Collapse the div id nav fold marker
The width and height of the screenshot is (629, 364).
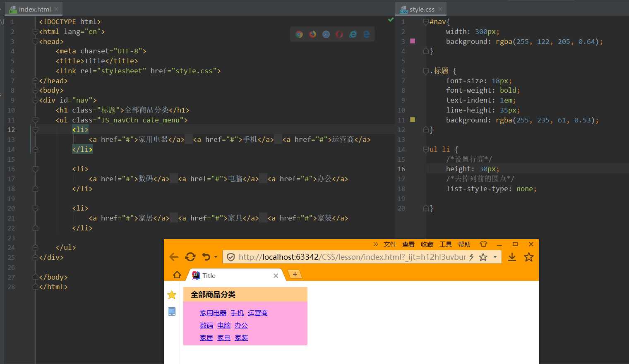(x=35, y=100)
